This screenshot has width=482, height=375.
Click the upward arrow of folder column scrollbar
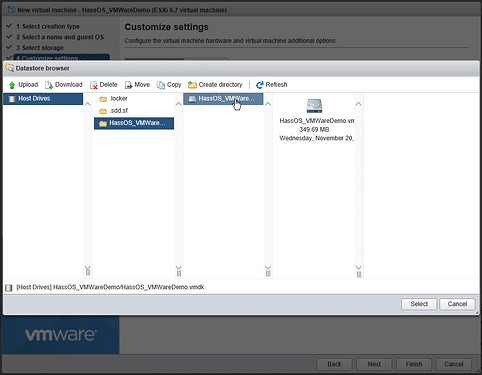pyautogui.click(x=179, y=104)
